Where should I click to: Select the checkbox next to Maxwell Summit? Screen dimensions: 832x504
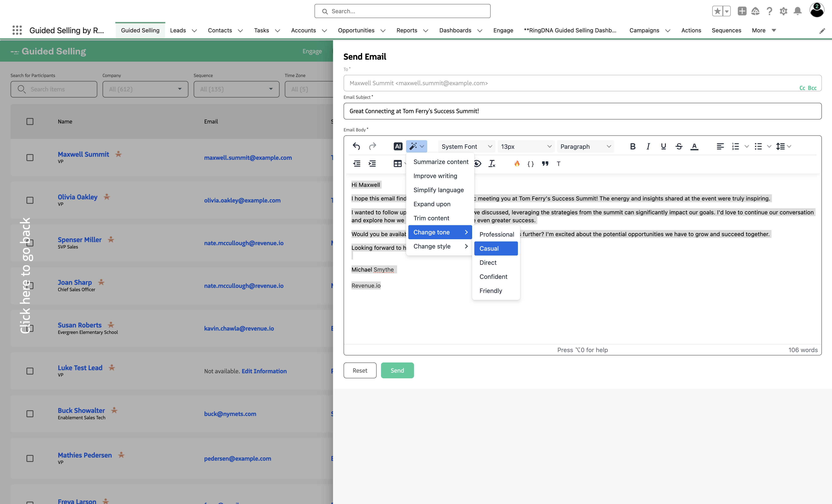click(x=30, y=157)
